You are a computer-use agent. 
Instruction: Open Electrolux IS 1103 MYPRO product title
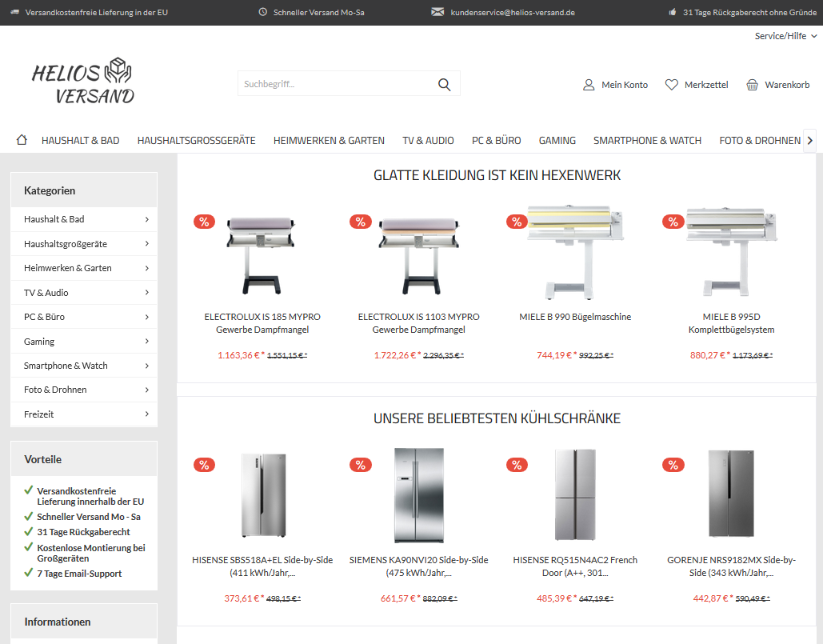(419, 323)
